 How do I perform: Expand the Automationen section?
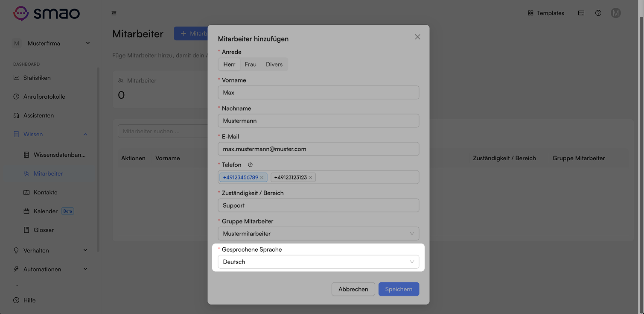point(51,269)
